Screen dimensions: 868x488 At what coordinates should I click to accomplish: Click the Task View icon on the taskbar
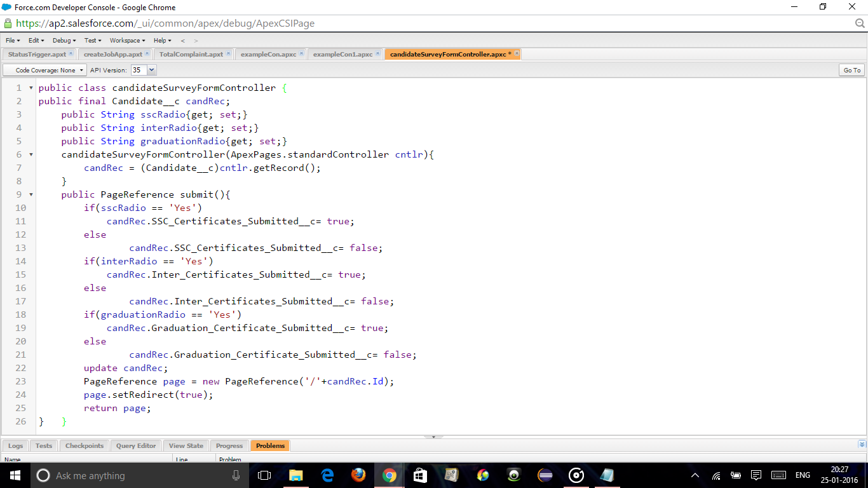pos(264,475)
